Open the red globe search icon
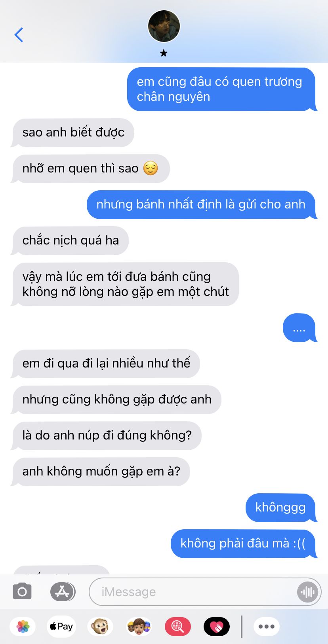 (177, 627)
